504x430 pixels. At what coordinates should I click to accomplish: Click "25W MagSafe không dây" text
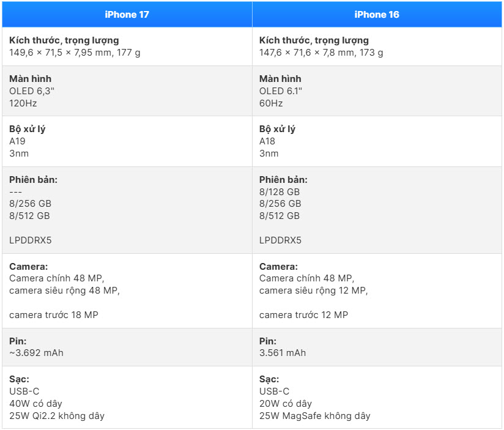pyautogui.click(x=315, y=416)
